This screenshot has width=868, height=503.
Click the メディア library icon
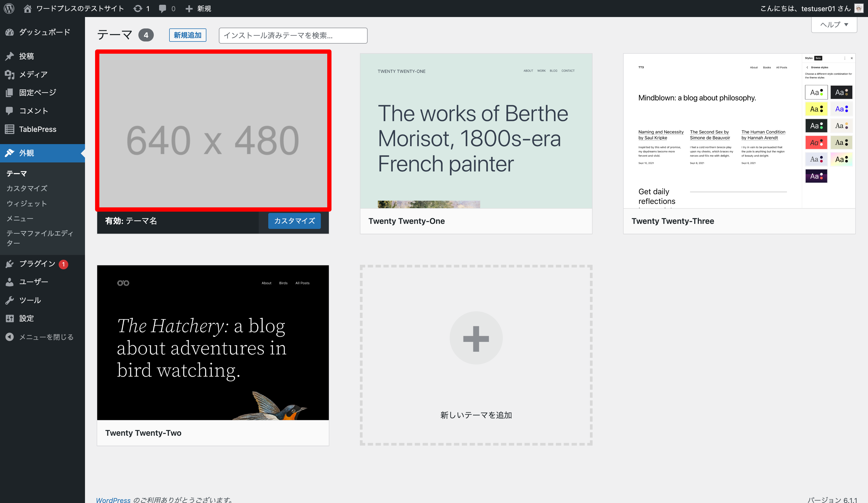click(10, 74)
